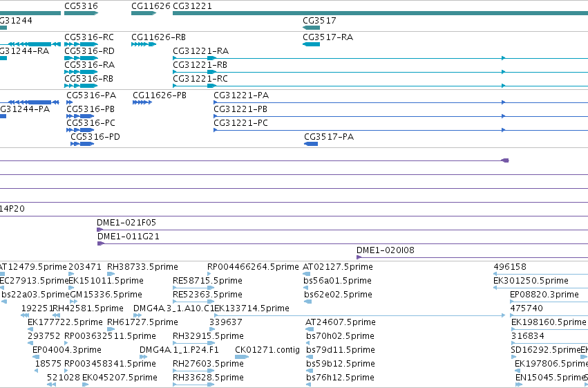The image size is (588, 388).
Task: Click EST RP003458341.5prime
Action: [111, 364]
